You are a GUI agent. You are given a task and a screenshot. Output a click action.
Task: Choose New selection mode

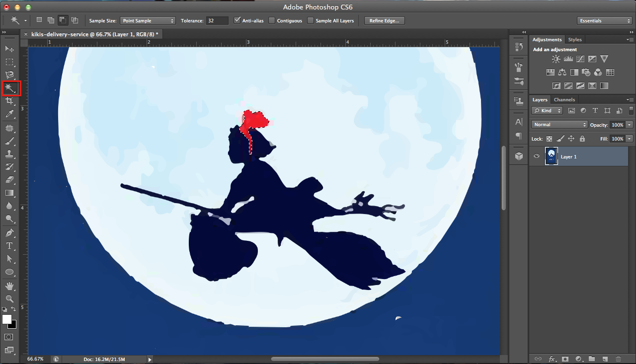point(39,20)
